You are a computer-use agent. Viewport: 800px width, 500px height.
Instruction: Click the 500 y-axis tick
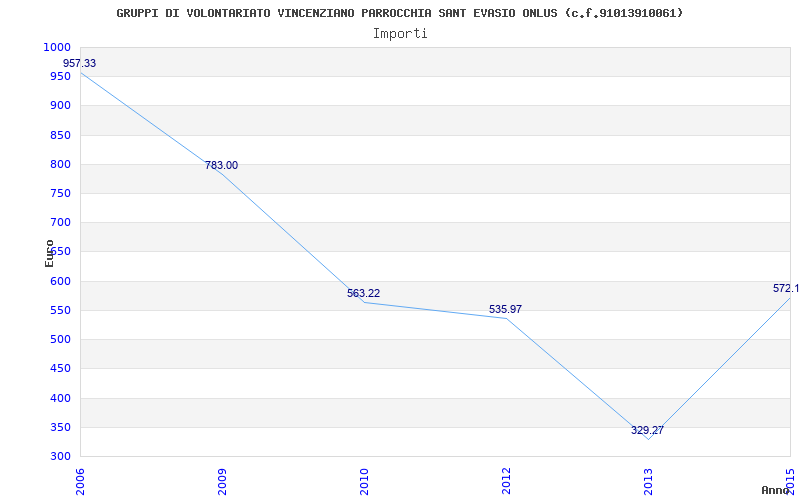pyautogui.click(x=60, y=339)
